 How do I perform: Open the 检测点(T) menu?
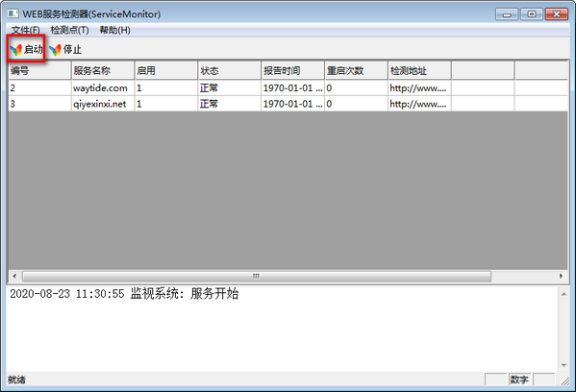pos(69,30)
